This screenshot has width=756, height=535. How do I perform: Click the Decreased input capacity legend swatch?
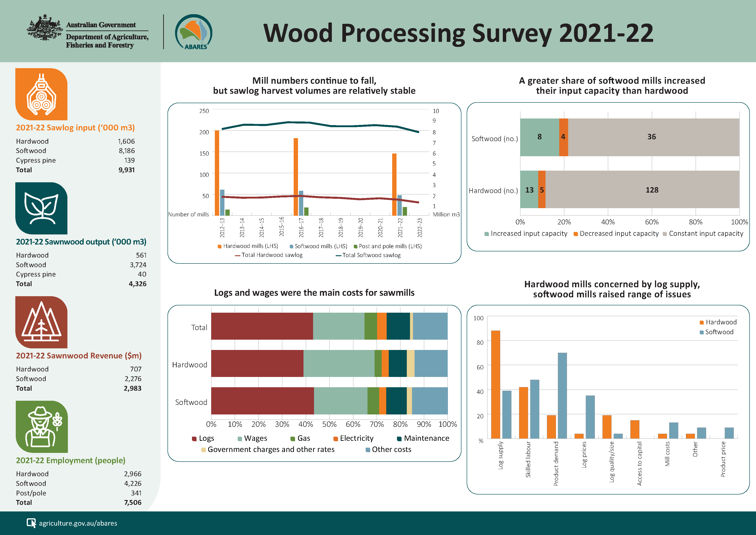tap(575, 234)
